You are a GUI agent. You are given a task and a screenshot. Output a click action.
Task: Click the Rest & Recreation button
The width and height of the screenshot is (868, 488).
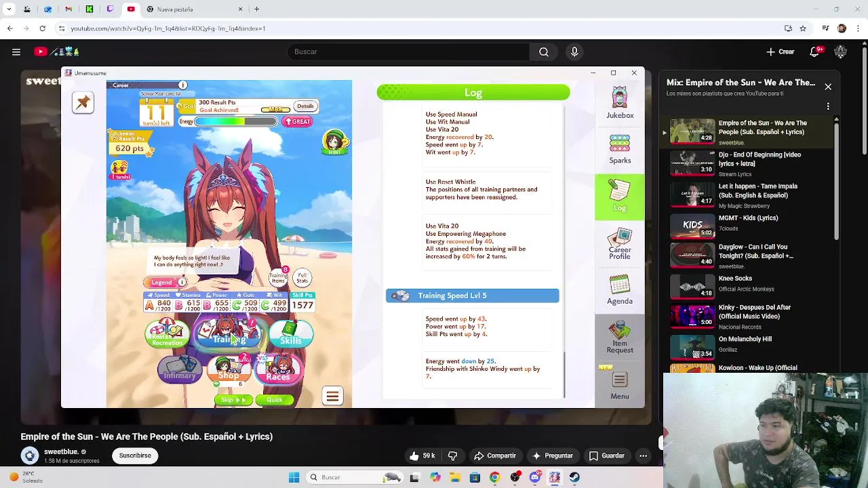pyautogui.click(x=167, y=333)
